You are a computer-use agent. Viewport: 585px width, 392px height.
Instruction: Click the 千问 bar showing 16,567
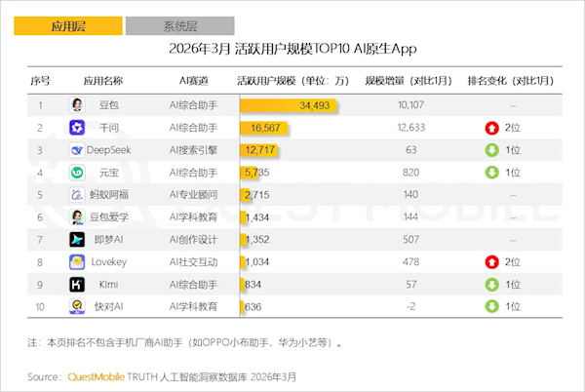click(261, 128)
